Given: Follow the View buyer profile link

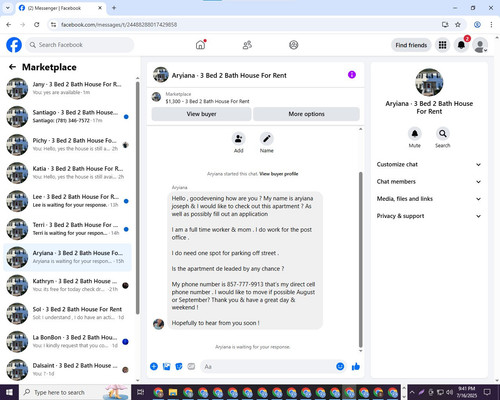Looking at the screenshot, I should [279, 174].
